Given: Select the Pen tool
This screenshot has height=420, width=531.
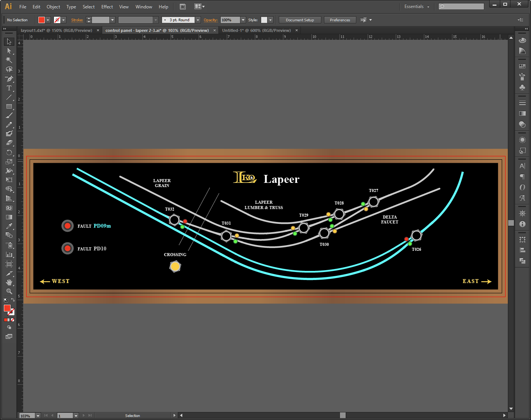Looking at the screenshot, I should click(9, 79).
